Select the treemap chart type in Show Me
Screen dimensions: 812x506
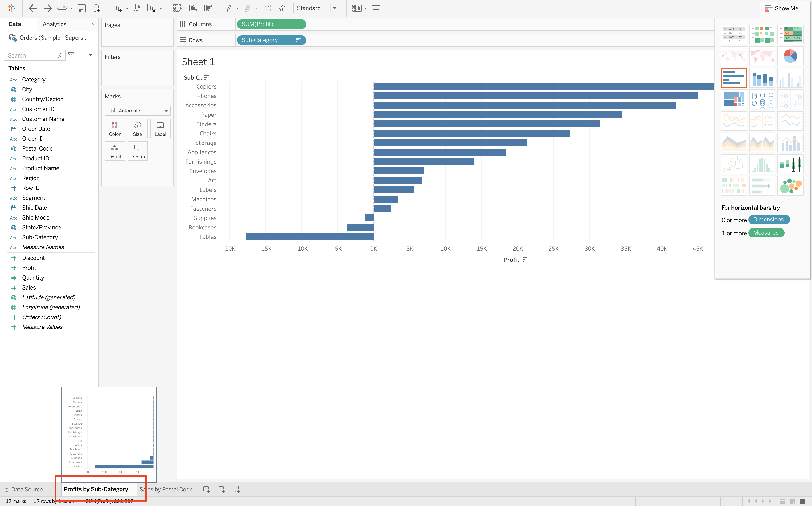point(734,99)
